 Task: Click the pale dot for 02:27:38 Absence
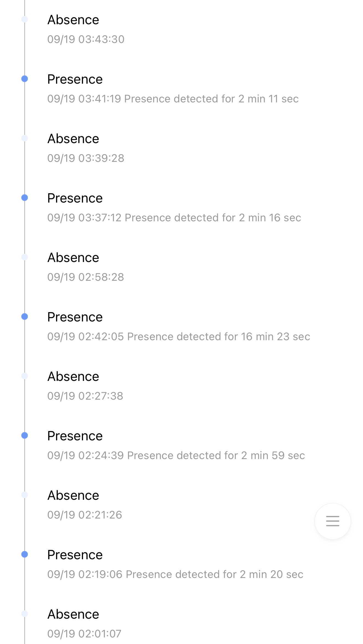pyautogui.click(x=25, y=376)
